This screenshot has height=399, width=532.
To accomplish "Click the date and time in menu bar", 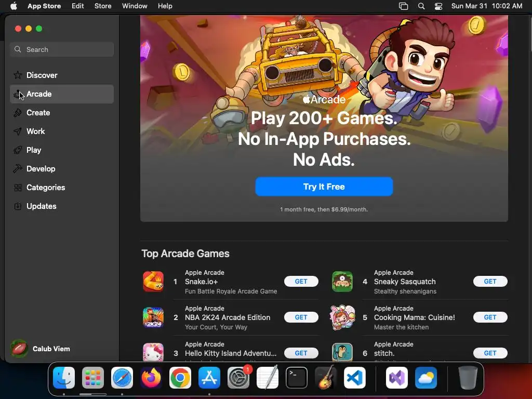I will (x=486, y=6).
